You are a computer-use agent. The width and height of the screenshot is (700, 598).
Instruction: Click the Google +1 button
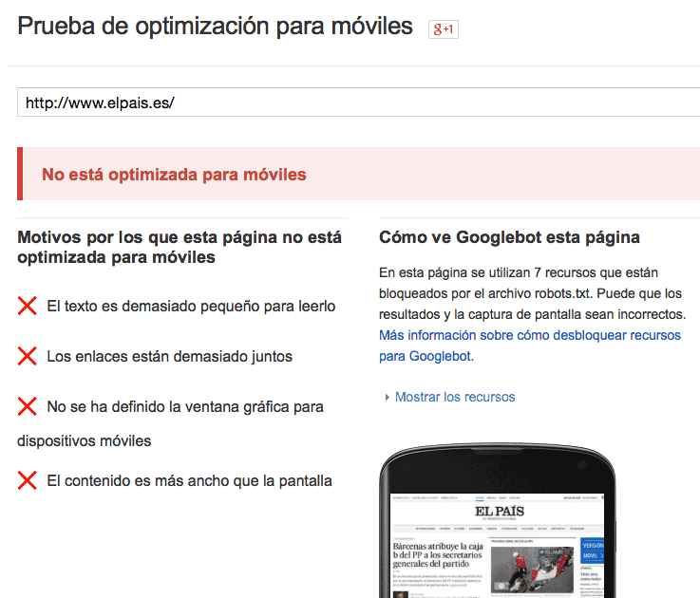[x=443, y=29]
